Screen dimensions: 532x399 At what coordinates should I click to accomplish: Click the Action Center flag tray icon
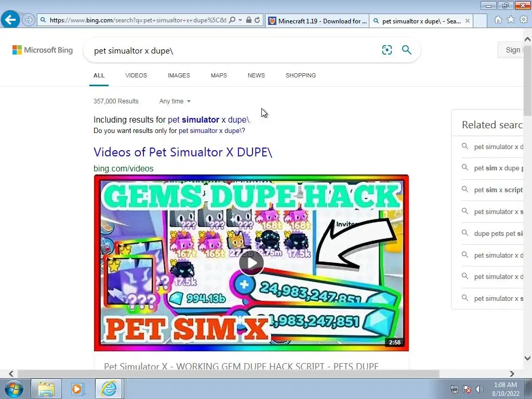[x=467, y=389]
